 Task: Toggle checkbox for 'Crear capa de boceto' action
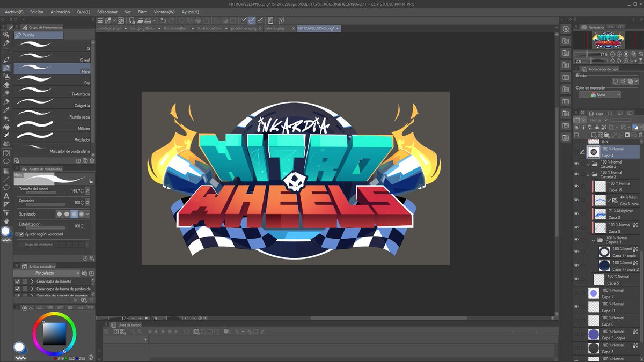pos(17,281)
